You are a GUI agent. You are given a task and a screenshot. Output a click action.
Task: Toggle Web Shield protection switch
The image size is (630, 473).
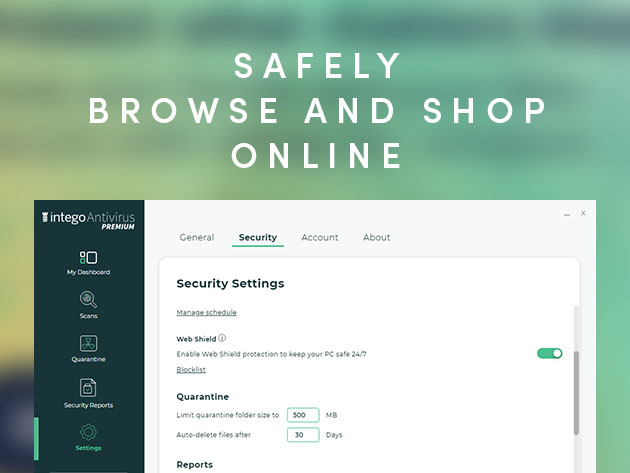550,353
